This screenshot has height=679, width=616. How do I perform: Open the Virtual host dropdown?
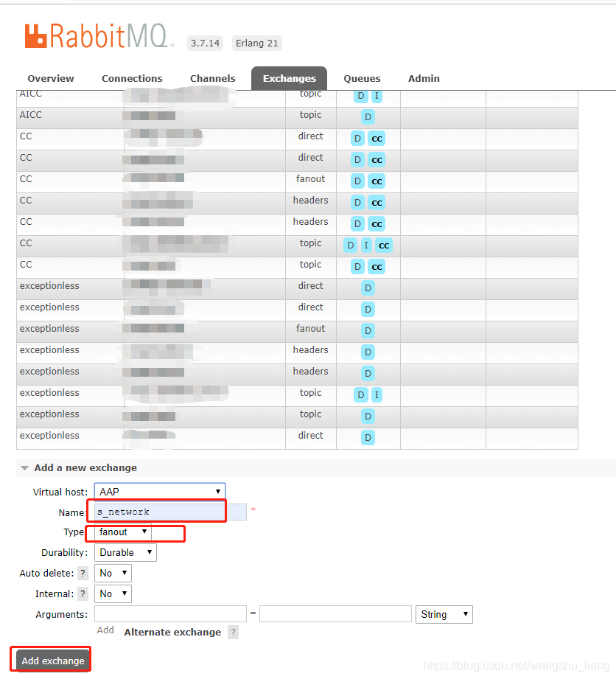159,490
